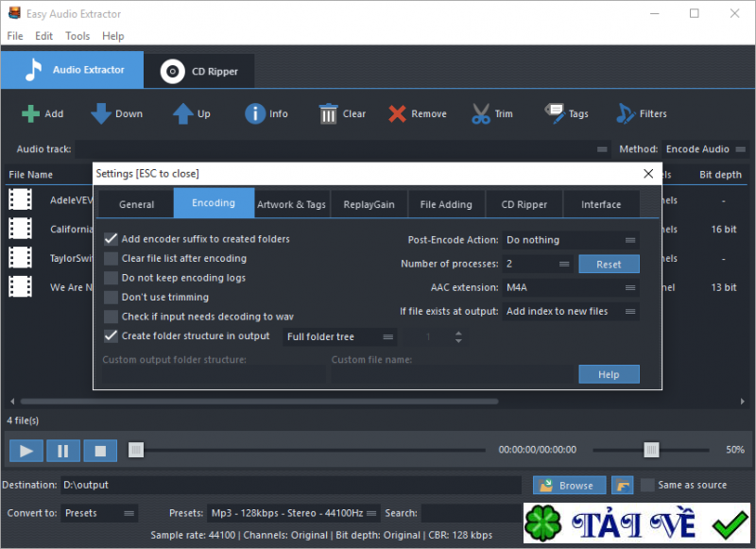
Task: Click the Add files plus icon
Action: click(31, 114)
